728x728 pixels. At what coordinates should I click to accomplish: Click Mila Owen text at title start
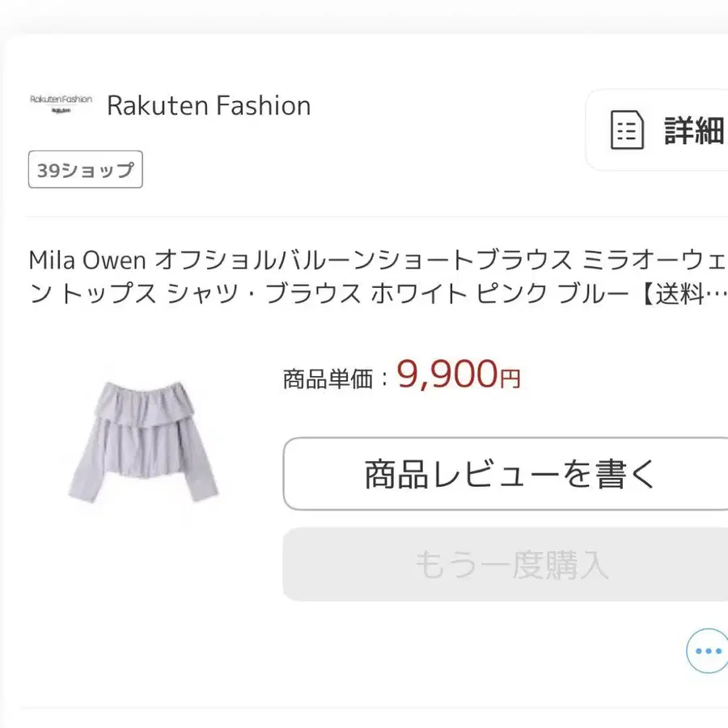[87, 260]
